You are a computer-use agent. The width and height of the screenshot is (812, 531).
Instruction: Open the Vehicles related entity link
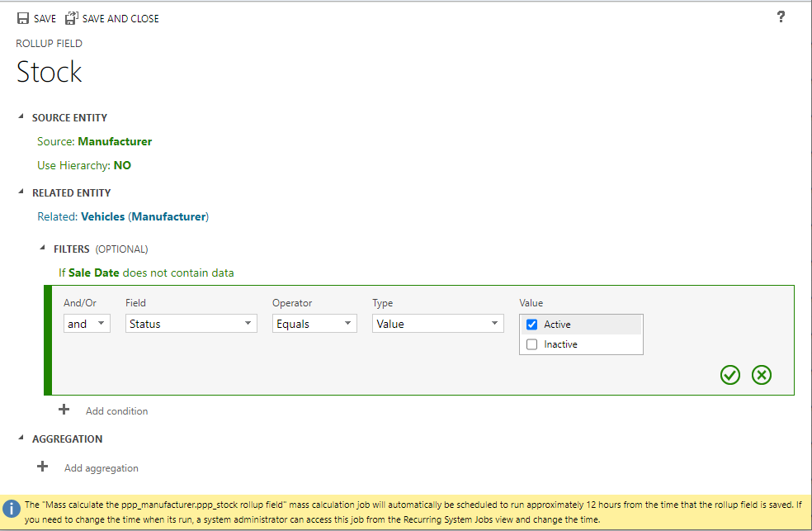102,217
